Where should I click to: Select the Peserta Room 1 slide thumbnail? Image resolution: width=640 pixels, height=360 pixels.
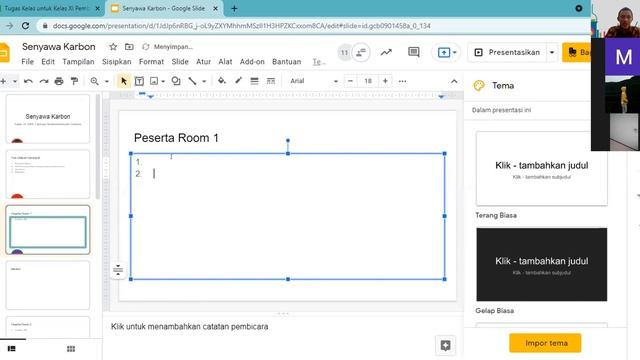48,230
